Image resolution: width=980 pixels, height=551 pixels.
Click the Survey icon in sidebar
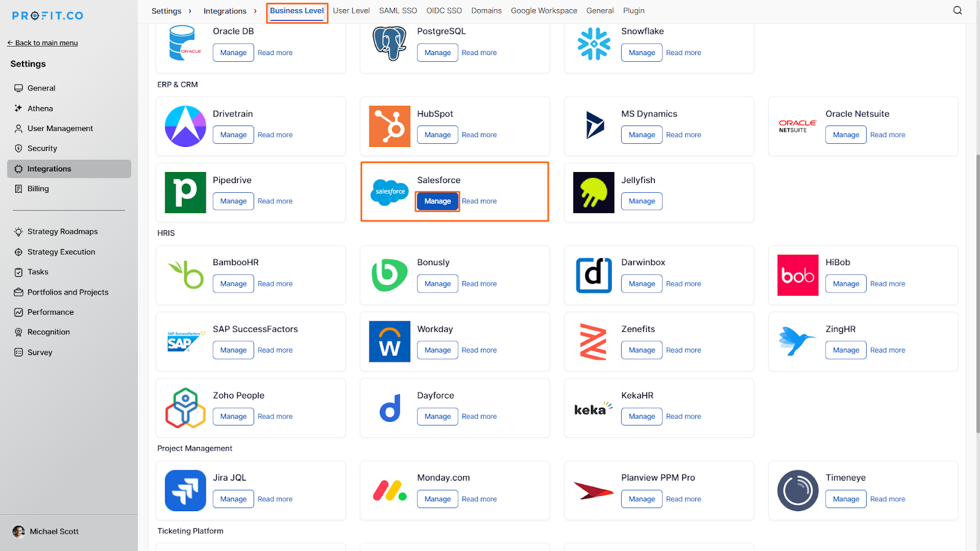point(18,352)
